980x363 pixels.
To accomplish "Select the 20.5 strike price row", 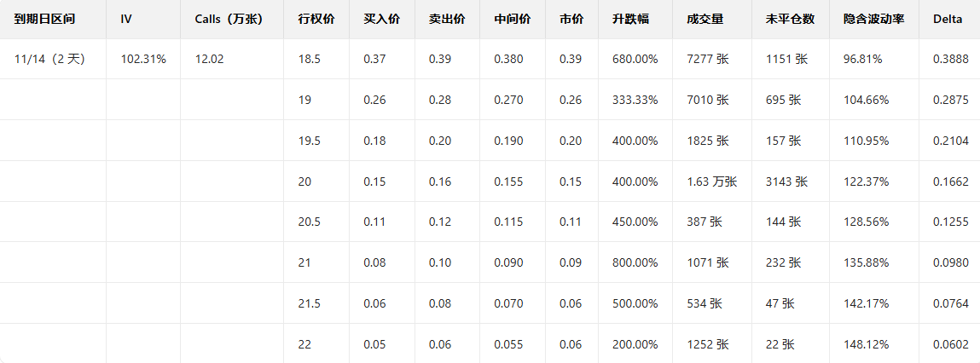I will [310, 222].
